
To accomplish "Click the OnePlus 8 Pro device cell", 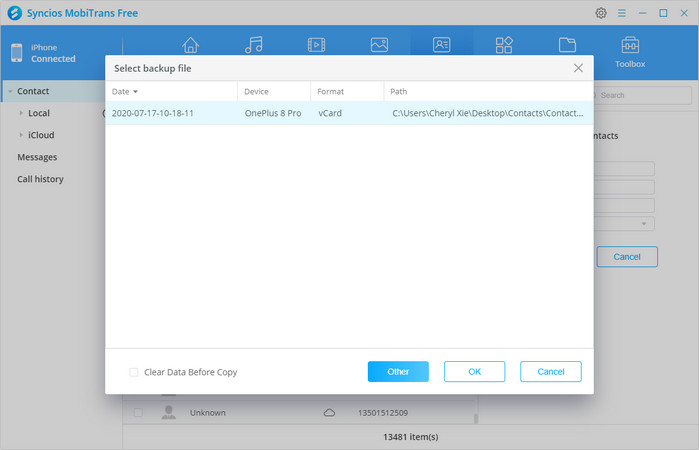I will (273, 113).
